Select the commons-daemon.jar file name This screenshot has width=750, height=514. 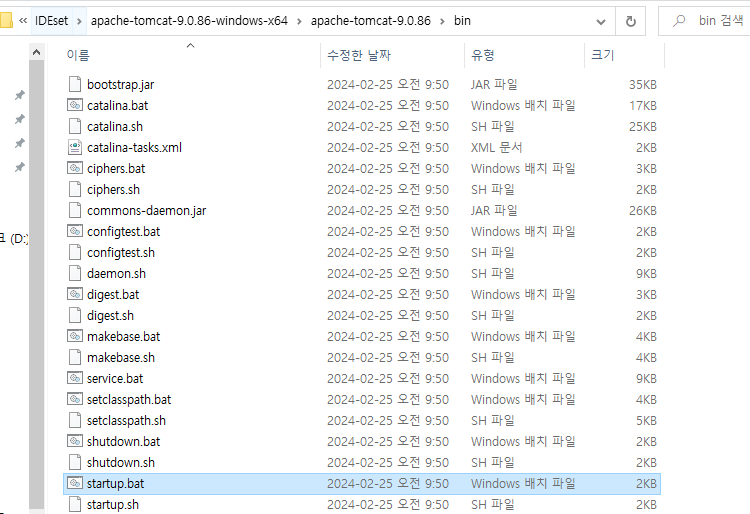pyautogui.click(x=146, y=210)
